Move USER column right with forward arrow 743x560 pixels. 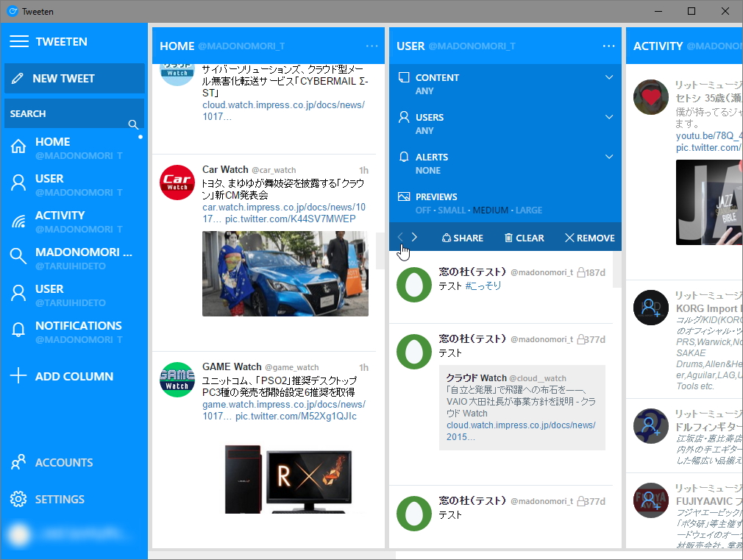coord(414,237)
